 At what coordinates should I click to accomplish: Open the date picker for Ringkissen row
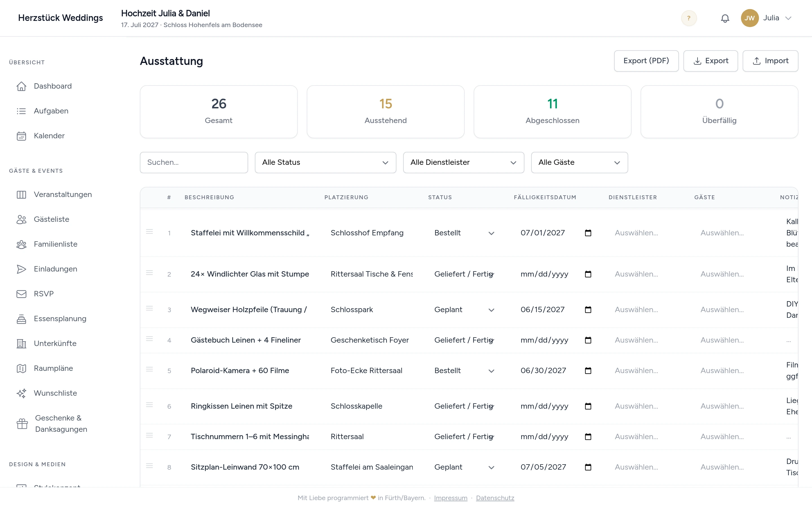click(x=588, y=406)
